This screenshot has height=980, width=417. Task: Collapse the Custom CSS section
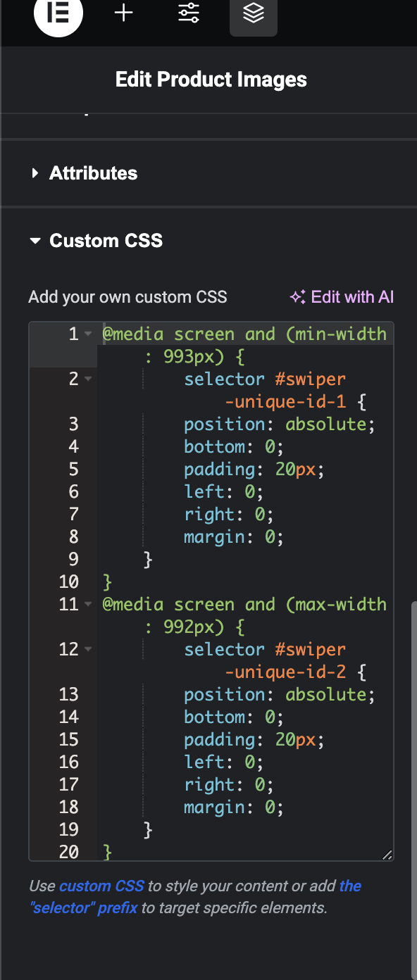point(96,241)
